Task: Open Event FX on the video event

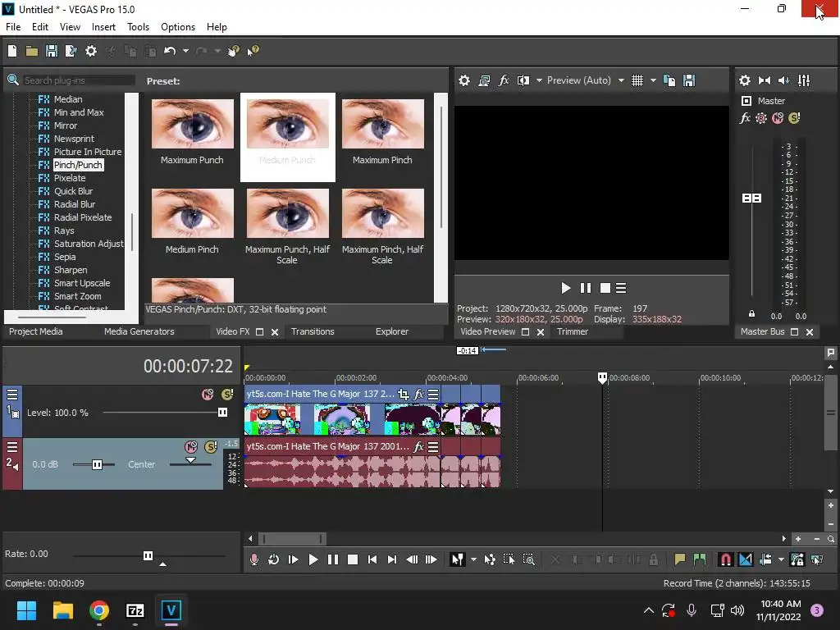Action: click(x=418, y=395)
